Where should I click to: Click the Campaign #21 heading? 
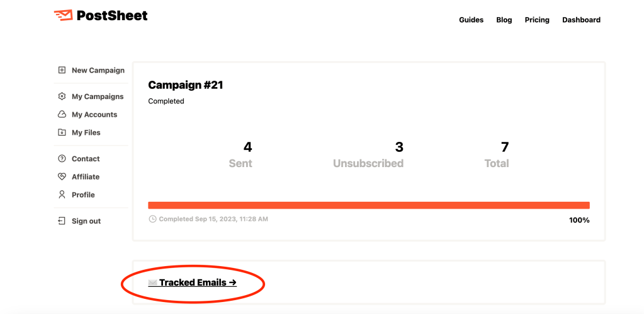(x=186, y=85)
